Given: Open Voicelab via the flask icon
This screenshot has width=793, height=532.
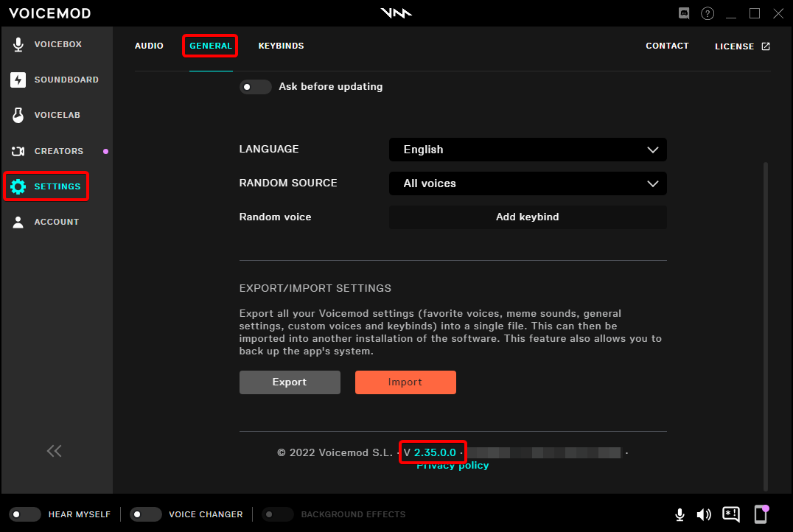Looking at the screenshot, I should 18,115.
